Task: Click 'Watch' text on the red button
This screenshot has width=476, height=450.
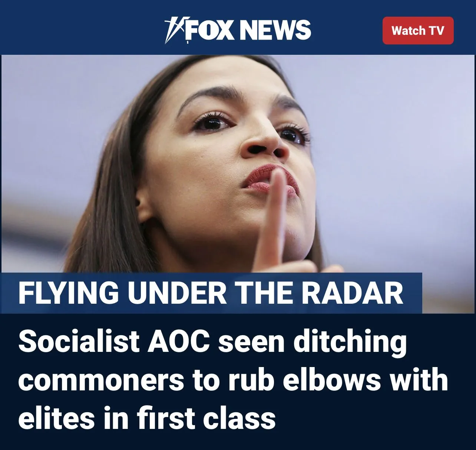Action: pyautogui.click(x=408, y=30)
